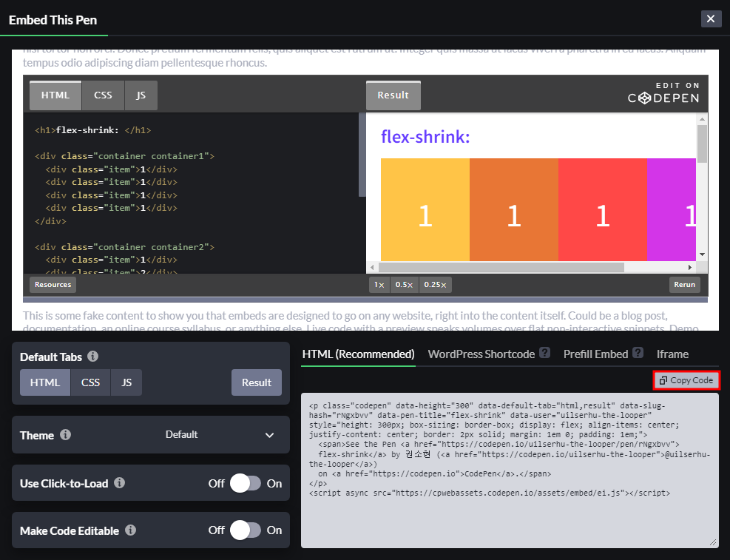This screenshot has width=730, height=560.
Task: Click the purple flex item box
Action: (x=672, y=209)
